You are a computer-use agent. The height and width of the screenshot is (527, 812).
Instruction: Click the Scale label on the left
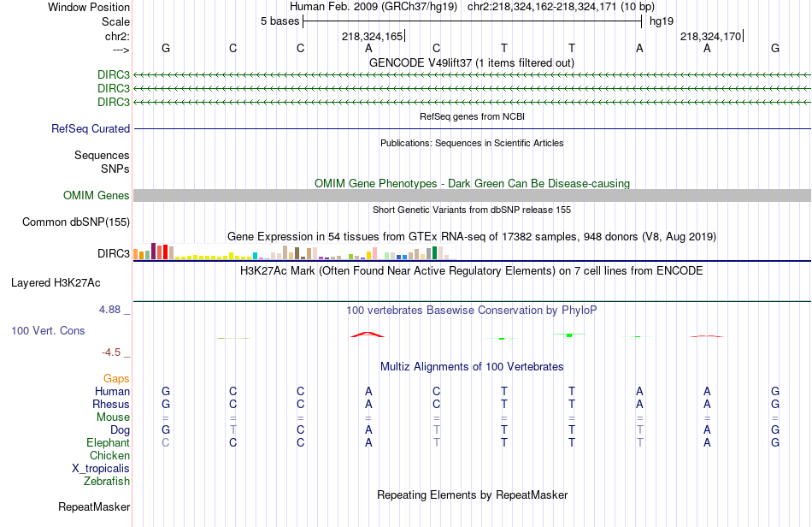pyautogui.click(x=115, y=21)
